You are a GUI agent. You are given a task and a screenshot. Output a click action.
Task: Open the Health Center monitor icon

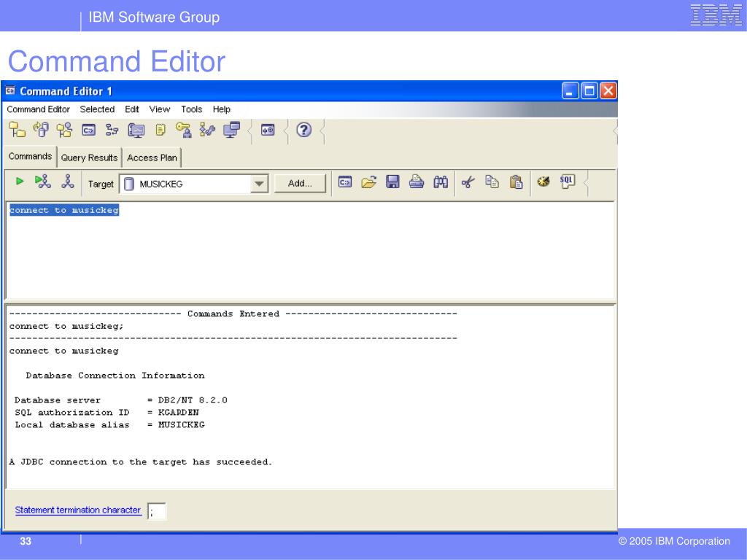click(136, 130)
